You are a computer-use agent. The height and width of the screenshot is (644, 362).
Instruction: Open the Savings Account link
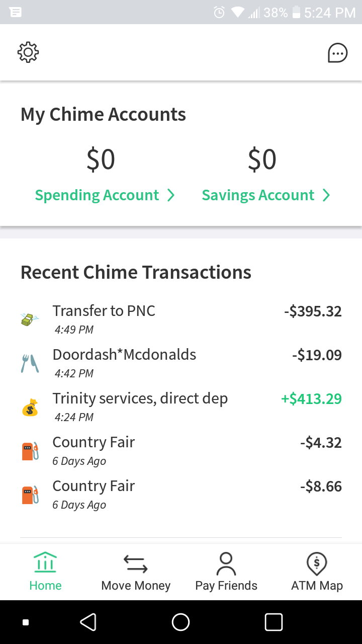coord(258,195)
